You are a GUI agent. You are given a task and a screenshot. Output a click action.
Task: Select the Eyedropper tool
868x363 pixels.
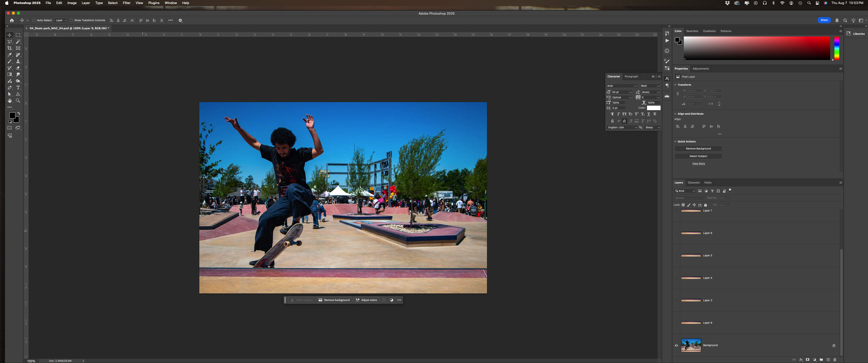(9, 55)
